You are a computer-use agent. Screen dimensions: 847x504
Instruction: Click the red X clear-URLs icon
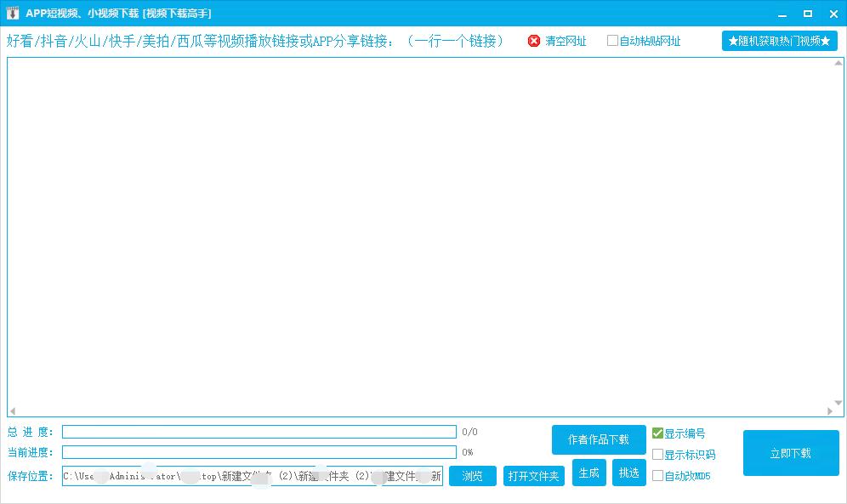coord(534,40)
